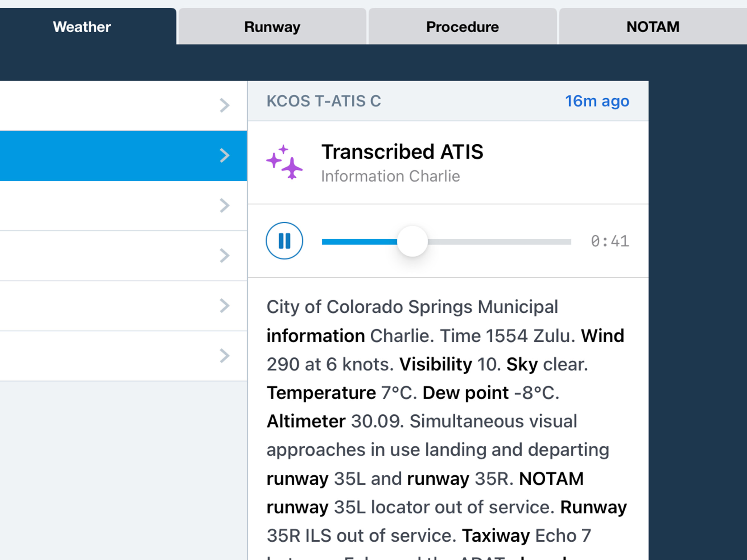747x560 pixels.
Task: Click the ATIS transcript text paragraph
Action: [x=446, y=422]
